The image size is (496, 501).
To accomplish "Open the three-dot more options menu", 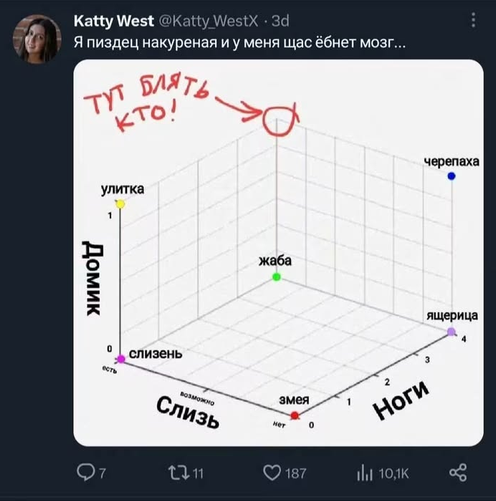I will [473, 20].
